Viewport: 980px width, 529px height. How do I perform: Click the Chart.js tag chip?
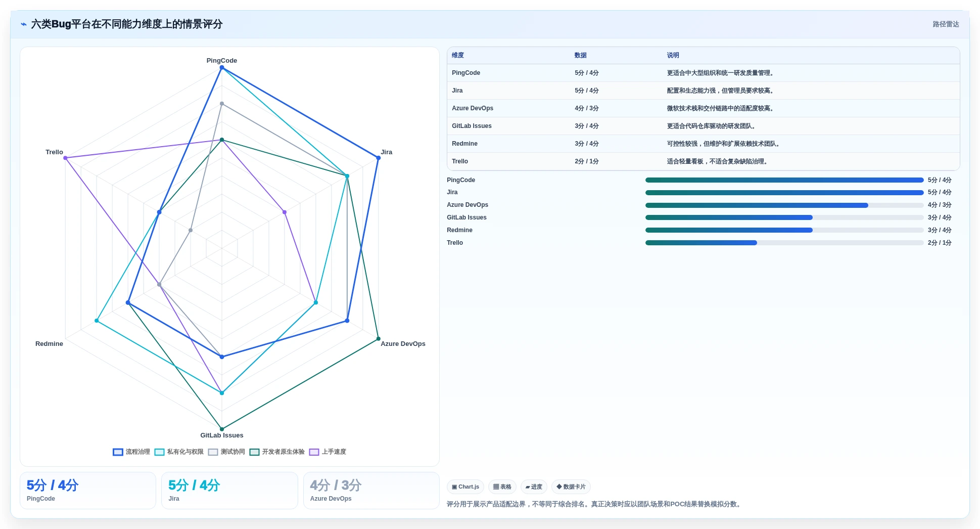pos(465,487)
